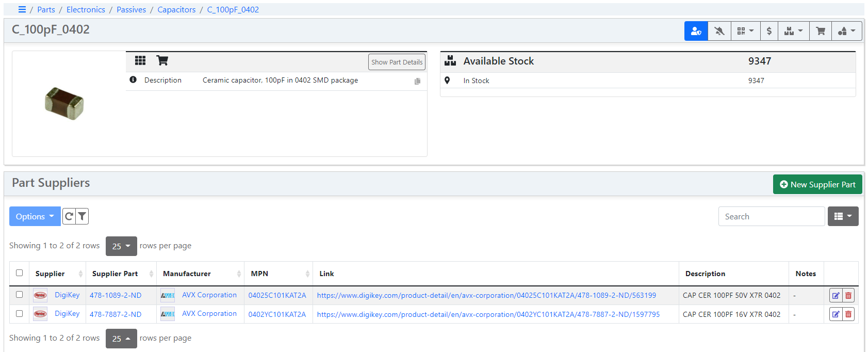Tick the 478-7887-2-ND row checkbox
The width and height of the screenshot is (868, 352).
[20, 313]
